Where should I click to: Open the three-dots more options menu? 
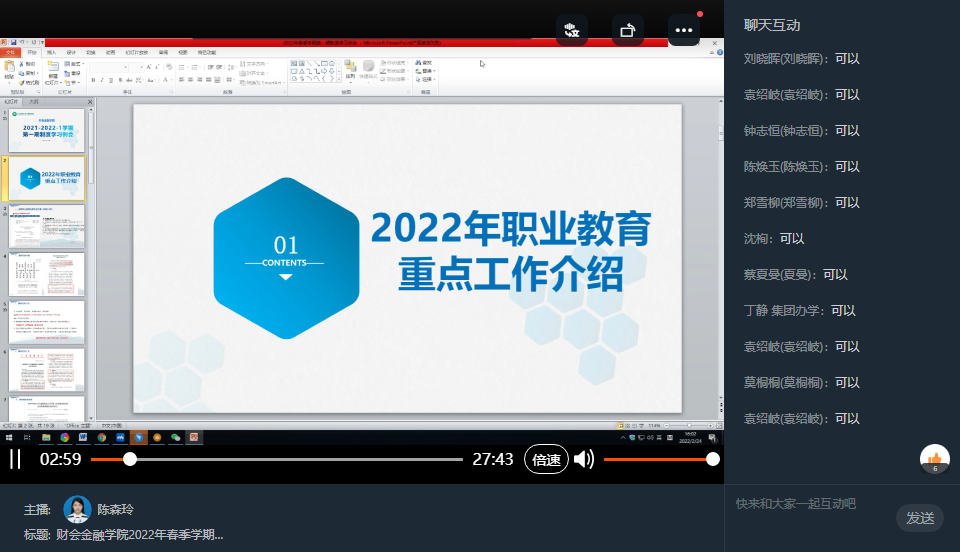coord(684,30)
